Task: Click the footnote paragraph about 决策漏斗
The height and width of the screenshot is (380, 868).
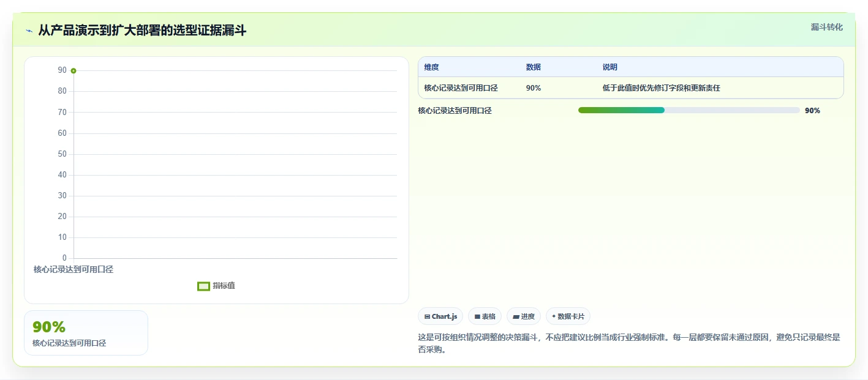Action: pos(630,343)
